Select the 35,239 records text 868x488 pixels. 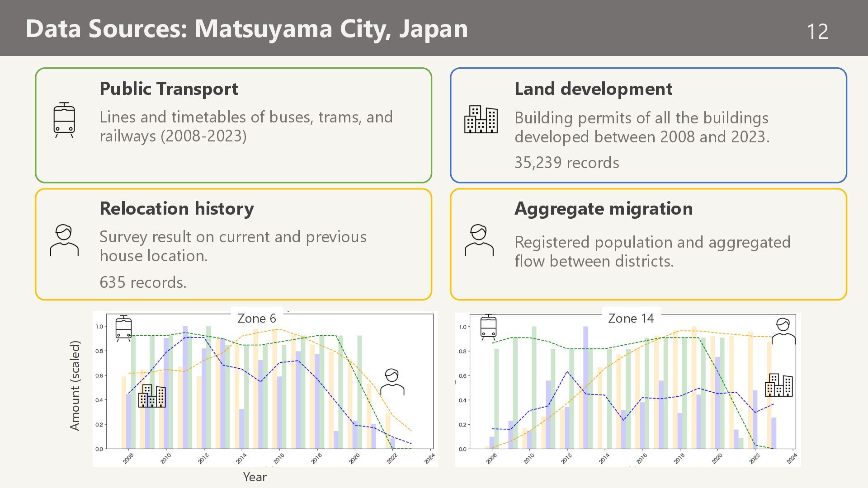566,163
